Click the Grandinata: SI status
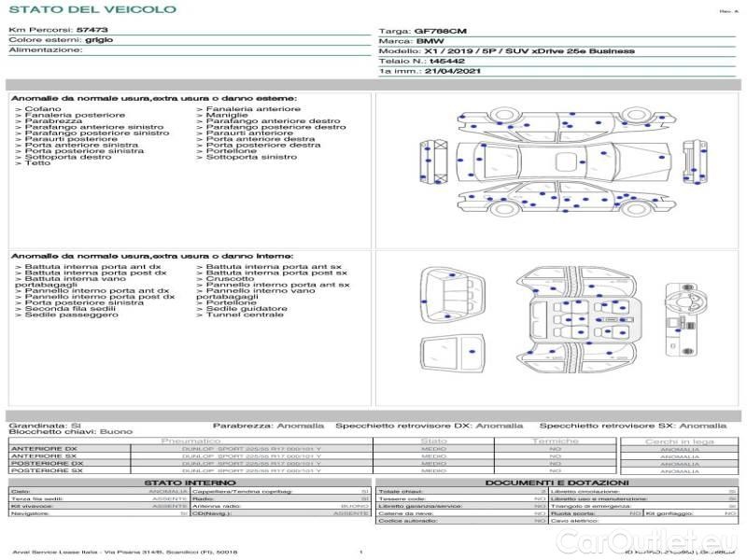This screenshot has width=747, height=560. (45, 426)
